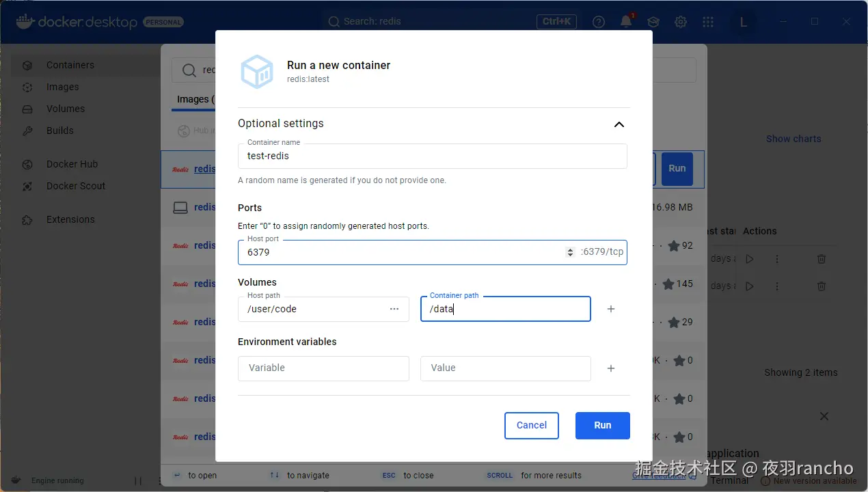The height and width of the screenshot is (492, 868).
Task: Open the notifications bell icon
Action: 626,22
